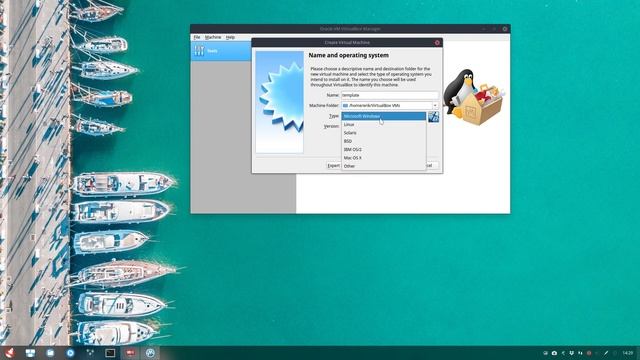
Task: Click the red circle tray icon
Action: (589, 353)
